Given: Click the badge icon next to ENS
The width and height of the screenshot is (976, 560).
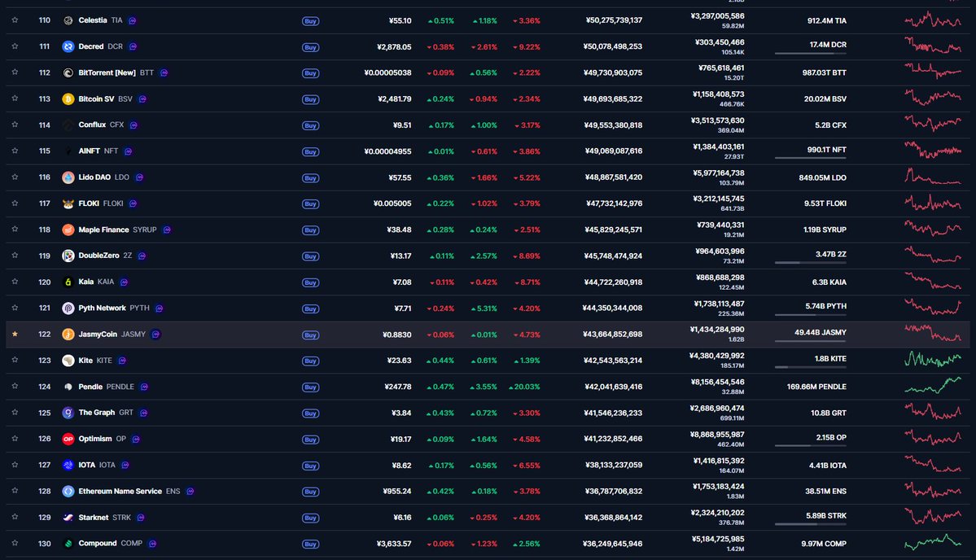Looking at the screenshot, I should pos(190,491).
